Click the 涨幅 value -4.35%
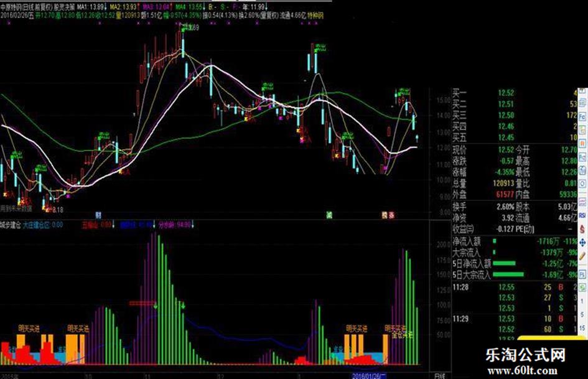 tap(503, 172)
